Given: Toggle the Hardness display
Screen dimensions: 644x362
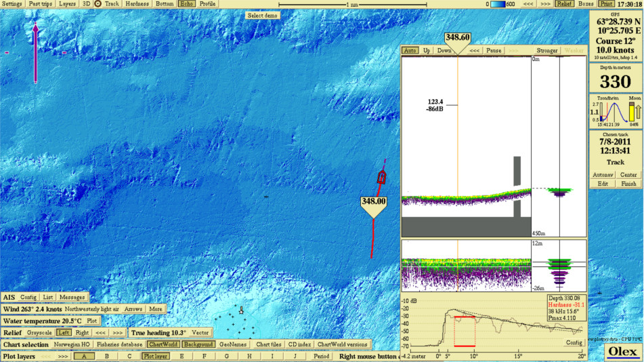Looking at the screenshot, I should click(137, 3).
